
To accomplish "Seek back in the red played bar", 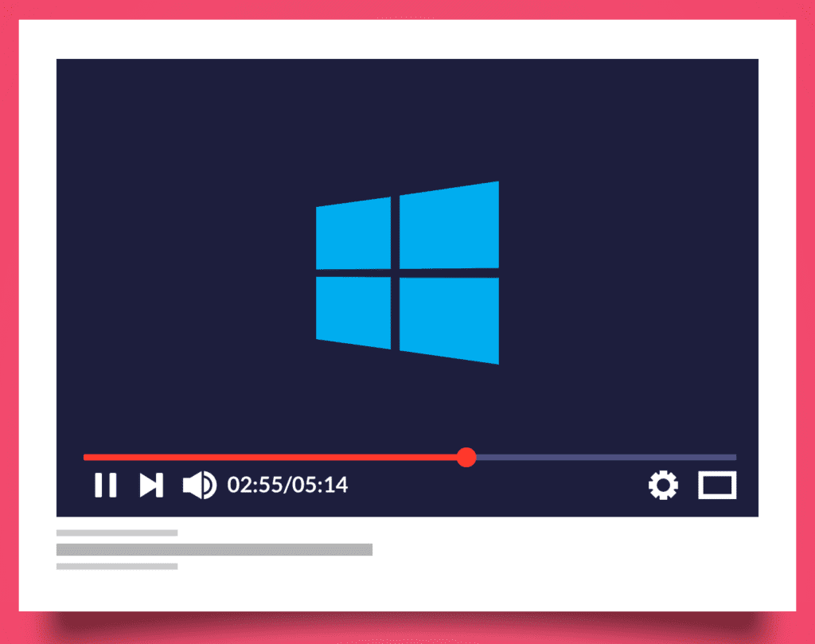I will pyautogui.click(x=271, y=458).
